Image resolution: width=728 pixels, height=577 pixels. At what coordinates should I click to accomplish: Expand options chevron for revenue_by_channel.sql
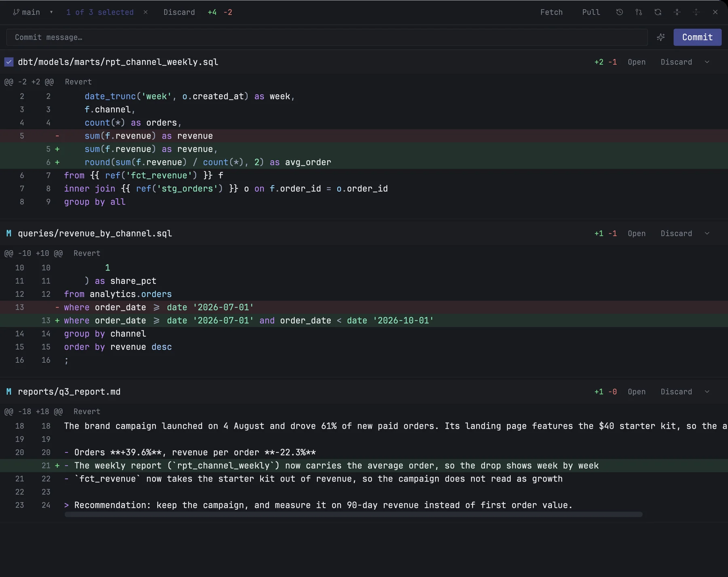707,233
